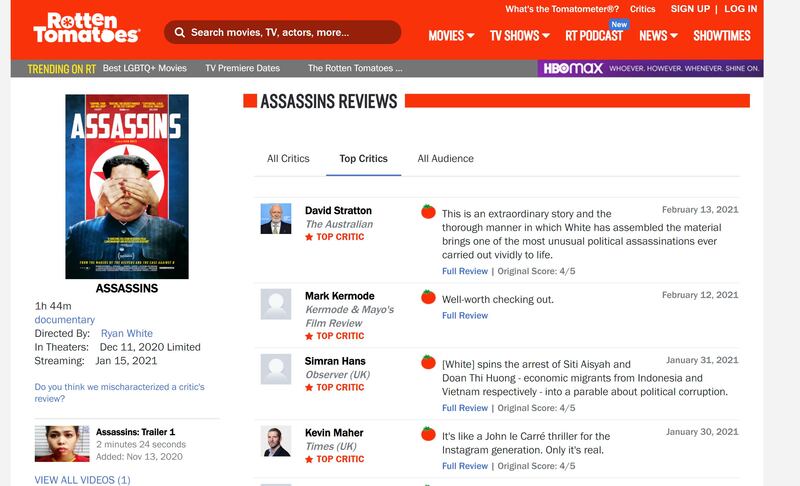Screen dimensions: 800x486
Task: Open David Stratton's profile photo
Action: (276, 219)
